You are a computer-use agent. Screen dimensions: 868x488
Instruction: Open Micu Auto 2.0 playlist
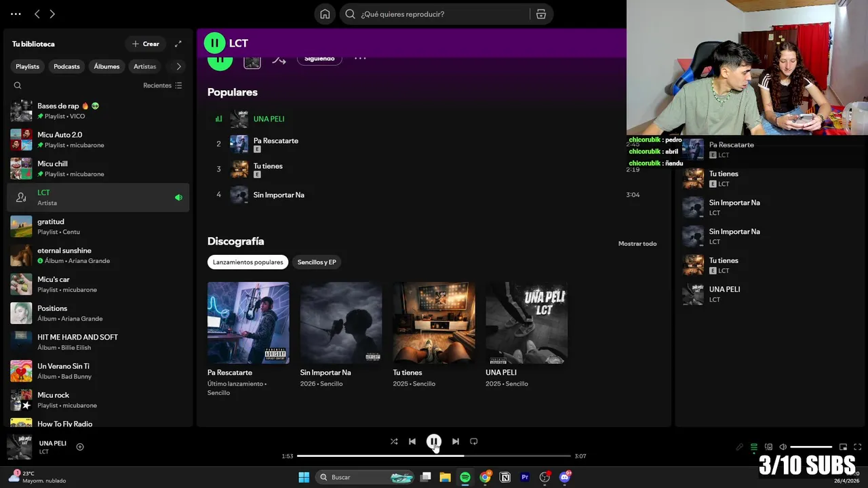coord(98,140)
